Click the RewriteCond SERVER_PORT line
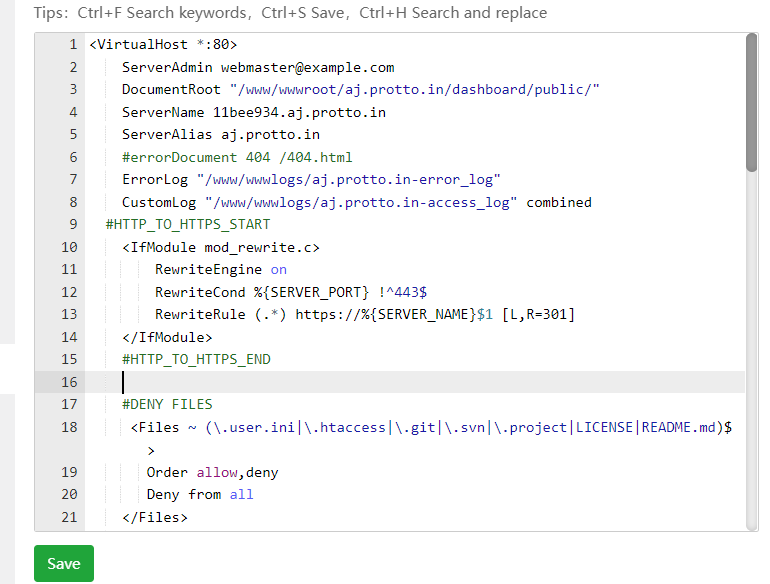 coord(291,292)
